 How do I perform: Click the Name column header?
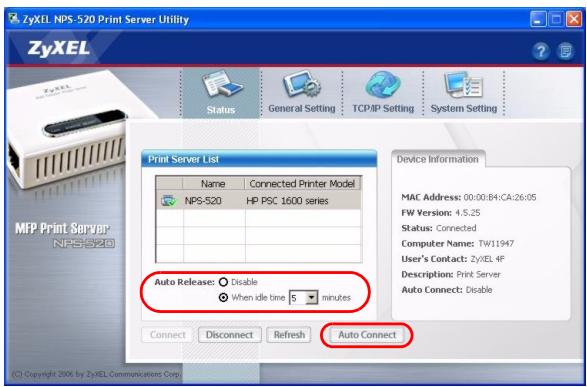pyautogui.click(x=213, y=184)
